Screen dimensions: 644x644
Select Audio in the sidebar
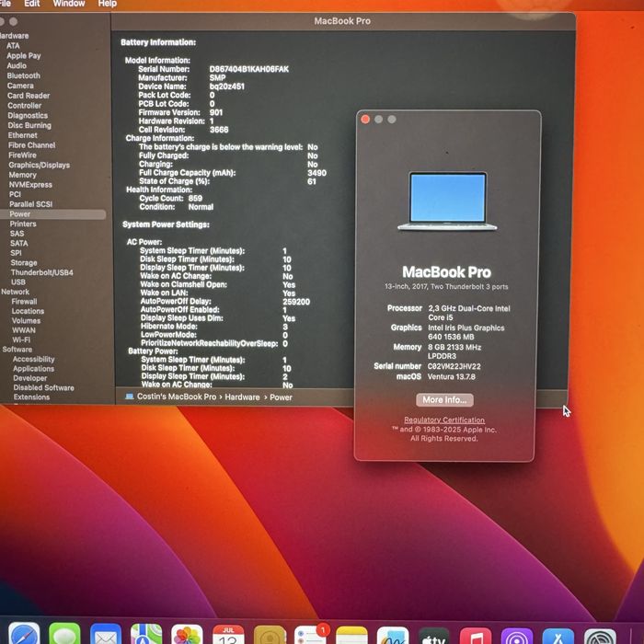[x=17, y=65]
